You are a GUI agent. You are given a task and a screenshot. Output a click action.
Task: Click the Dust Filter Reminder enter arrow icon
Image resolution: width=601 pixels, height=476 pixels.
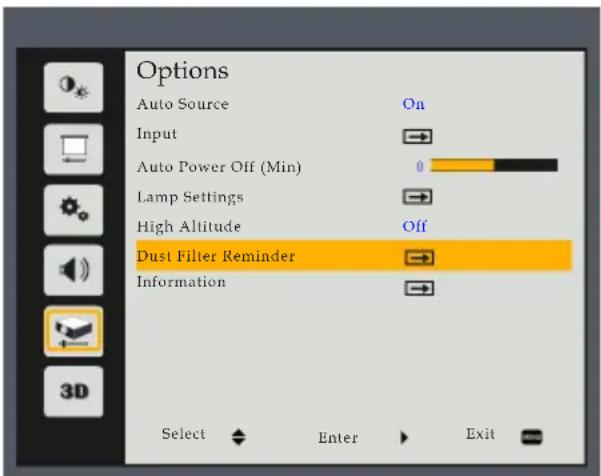tap(419, 258)
